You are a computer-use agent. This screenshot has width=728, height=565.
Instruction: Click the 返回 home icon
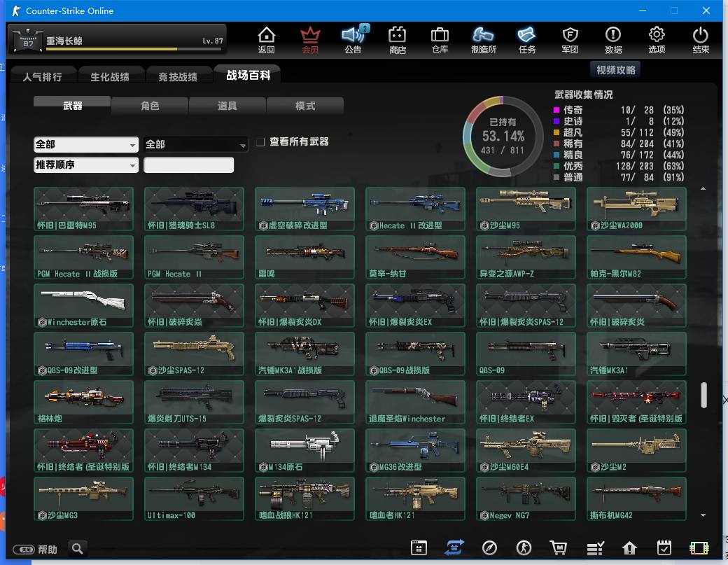(x=267, y=40)
